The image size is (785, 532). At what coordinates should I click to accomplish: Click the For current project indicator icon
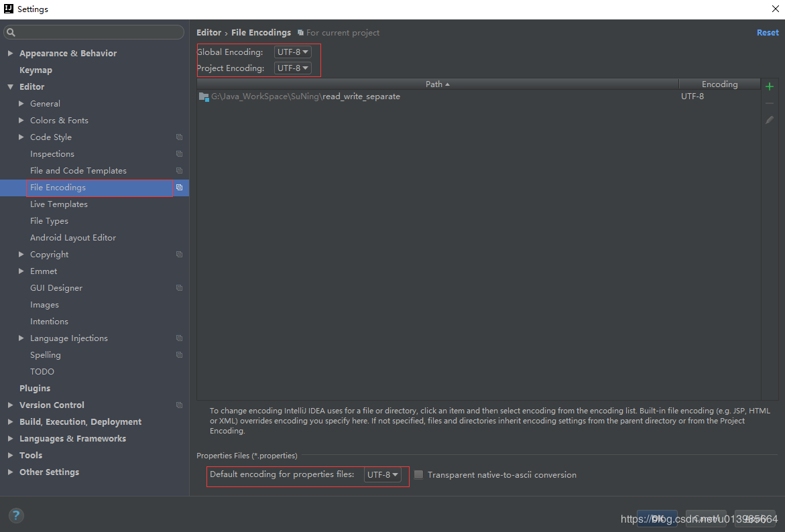[x=301, y=32]
